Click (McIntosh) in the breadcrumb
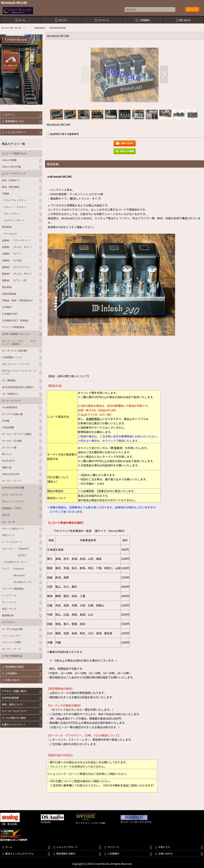204x868 pixels. pos(40,28)
